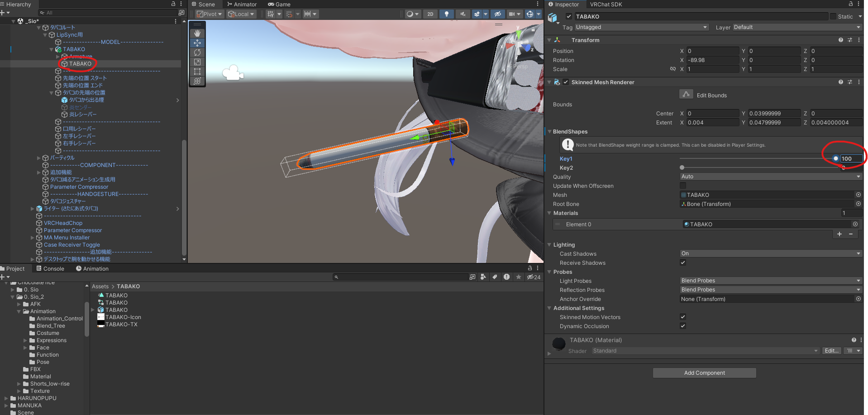Collapse the Lighting section
This screenshot has height=415, width=868.
coord(549,245)
